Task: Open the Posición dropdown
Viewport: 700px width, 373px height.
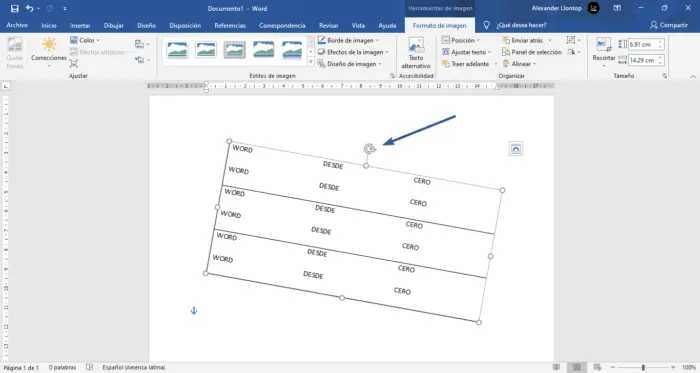Action: coord(461,40)
